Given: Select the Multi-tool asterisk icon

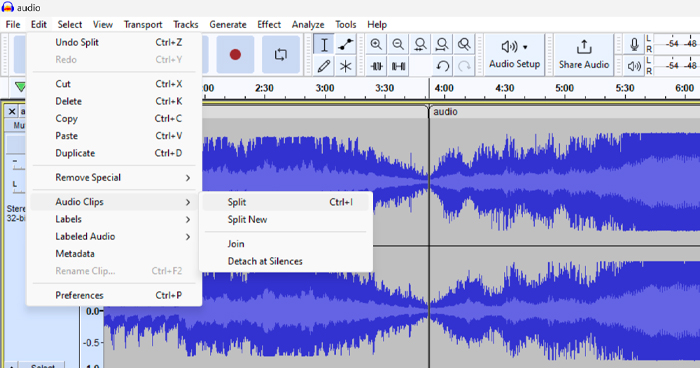Looking at the screenshot, I should (x=346, y=66).
